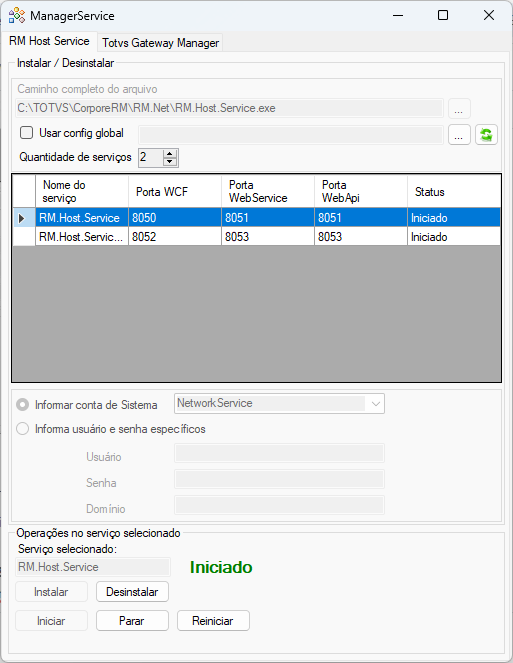Image resolution: width=513 pixels, height=663 pixels.
Task: Click the global config path field
Action: click(x=291, y=135)
